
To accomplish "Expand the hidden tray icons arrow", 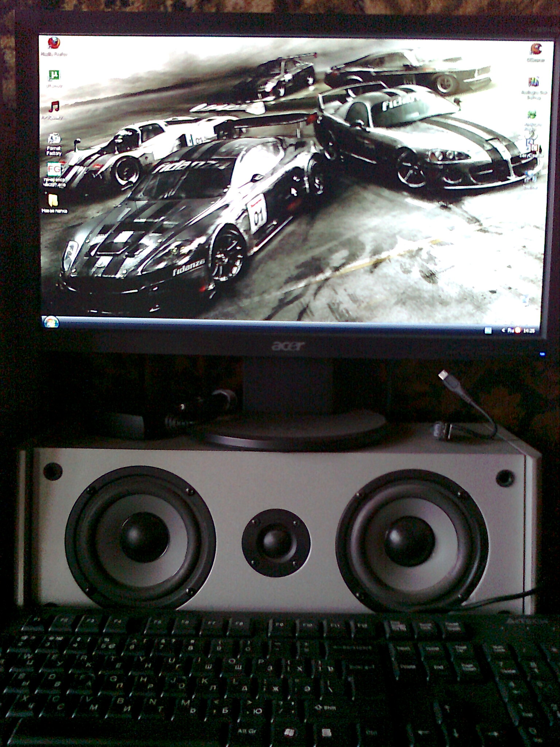I will (503, 330).
